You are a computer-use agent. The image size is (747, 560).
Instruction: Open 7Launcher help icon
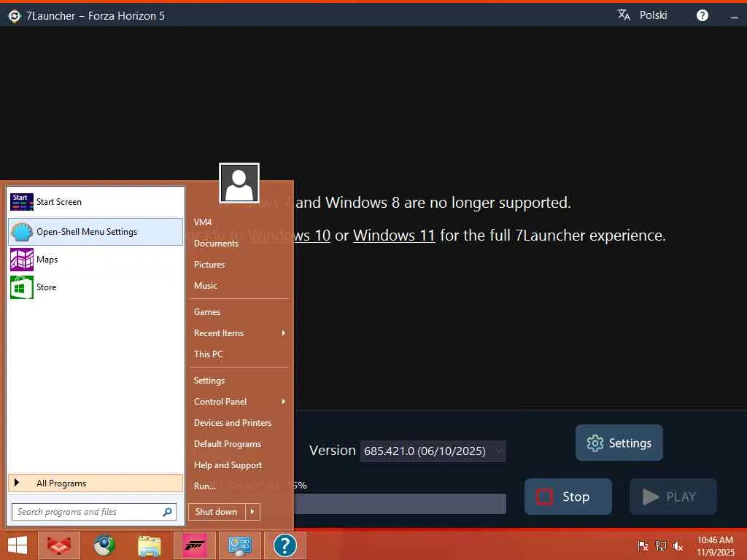click(x=703, y=16)
